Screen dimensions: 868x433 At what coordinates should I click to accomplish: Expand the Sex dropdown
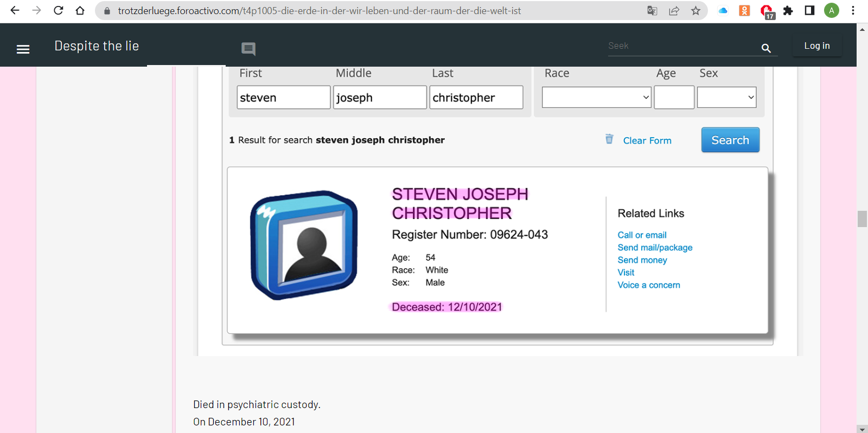[x=726, y=98]
